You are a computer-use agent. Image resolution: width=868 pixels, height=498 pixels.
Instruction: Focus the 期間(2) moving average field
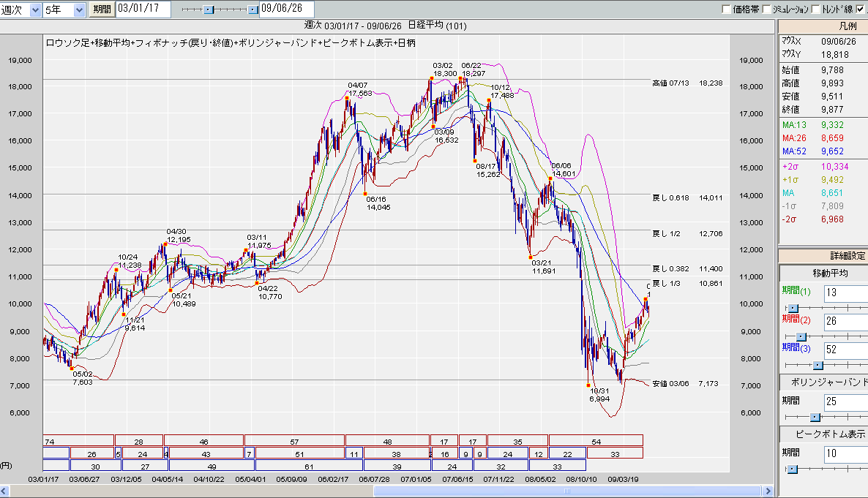click(846, 321)
